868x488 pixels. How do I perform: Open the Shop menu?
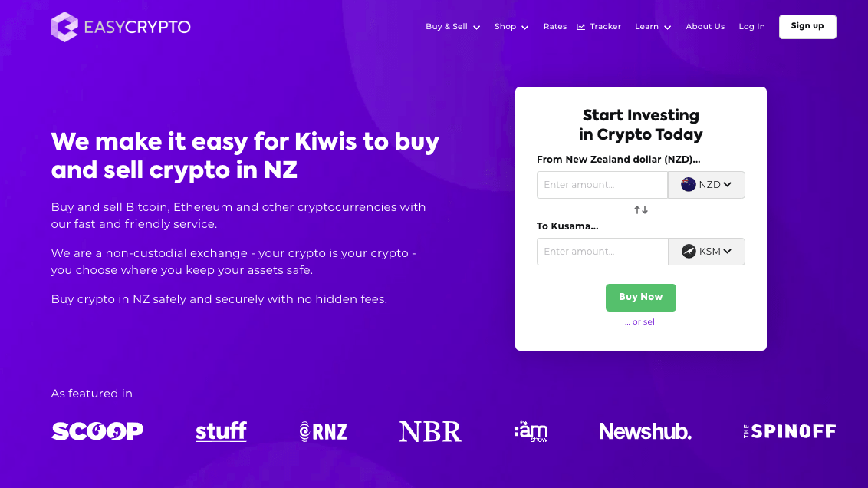click(x=511, y=26)
